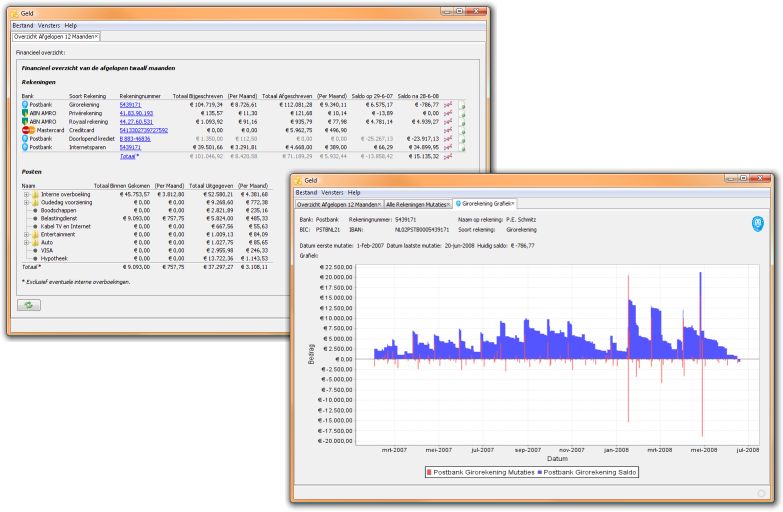Click document icon in Doorlopend krediet row
The image size is (783, 512).
coord(462,139)
